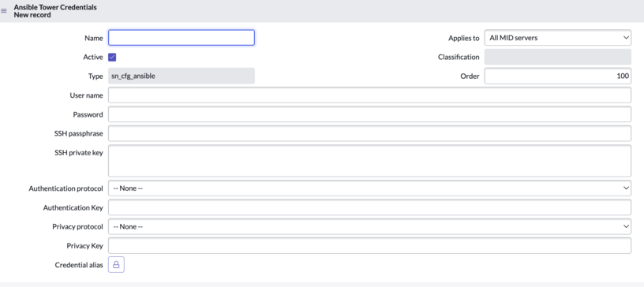The height and width of the screenshot is (287, 644).
Task: Click the New record subtitle
Action: click(32, 15)
